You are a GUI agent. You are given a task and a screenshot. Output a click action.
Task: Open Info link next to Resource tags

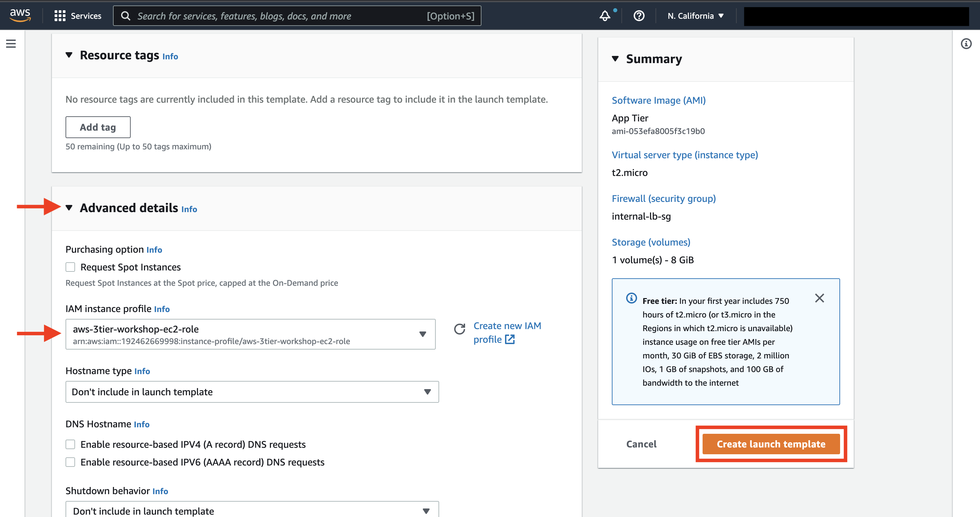(170, 57)
